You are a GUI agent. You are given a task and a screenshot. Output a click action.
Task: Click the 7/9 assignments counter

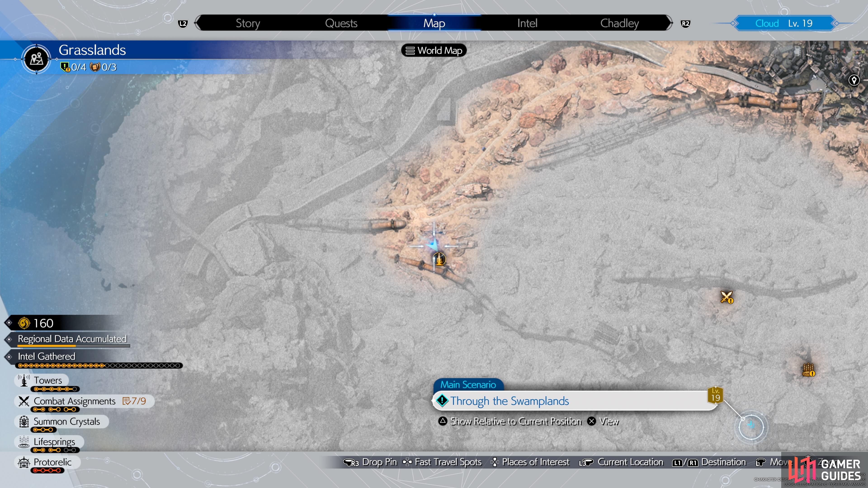point(134,401)
